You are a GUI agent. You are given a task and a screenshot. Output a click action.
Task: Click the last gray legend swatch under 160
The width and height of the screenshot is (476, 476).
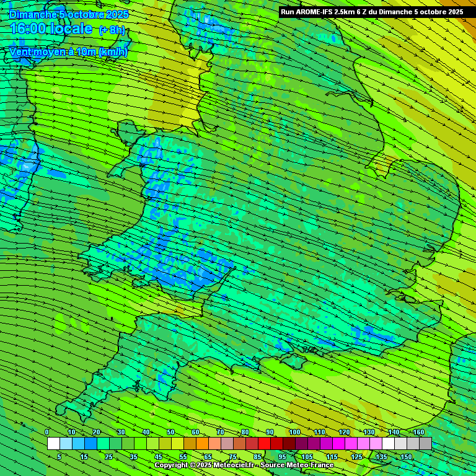tap(425, 444)
